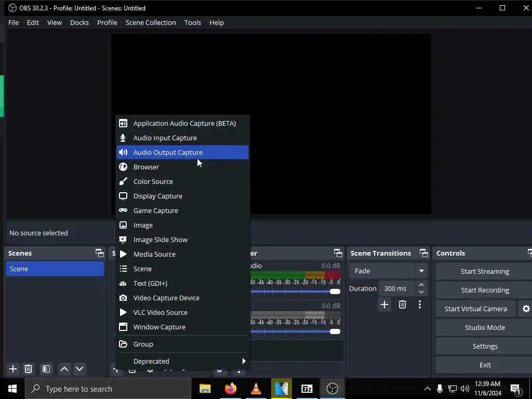Select Media Source option
The image size is (532, 399).
pos(182,254)
